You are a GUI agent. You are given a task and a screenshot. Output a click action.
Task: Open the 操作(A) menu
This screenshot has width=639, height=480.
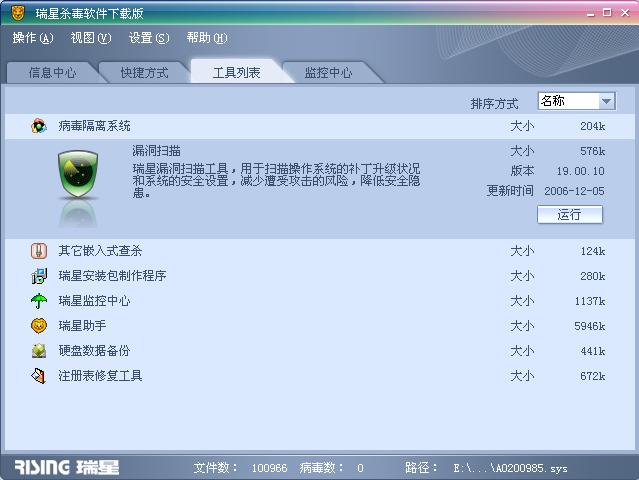tap(33, 38)
